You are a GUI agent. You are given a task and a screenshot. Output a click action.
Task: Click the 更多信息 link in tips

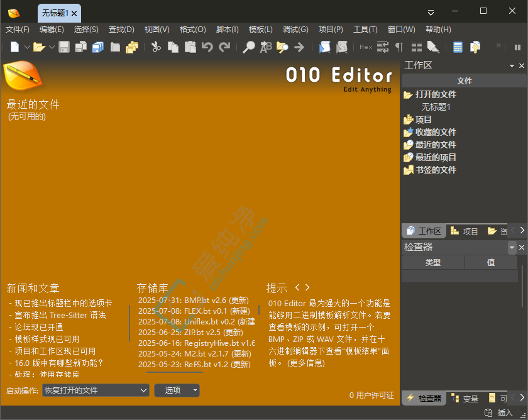(306, 363)
